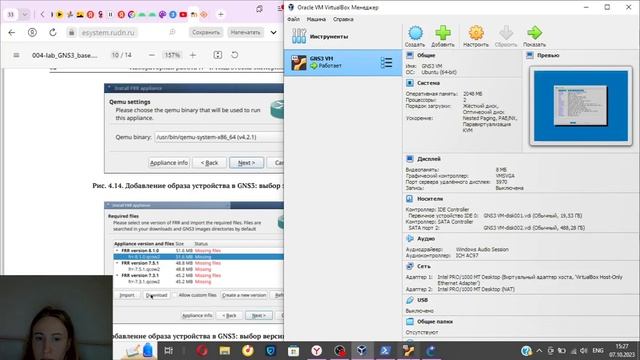This screenshot has height=360, width=640.
Task: Open Microsoft Edge from the taskbar
Action: (431, 350)
